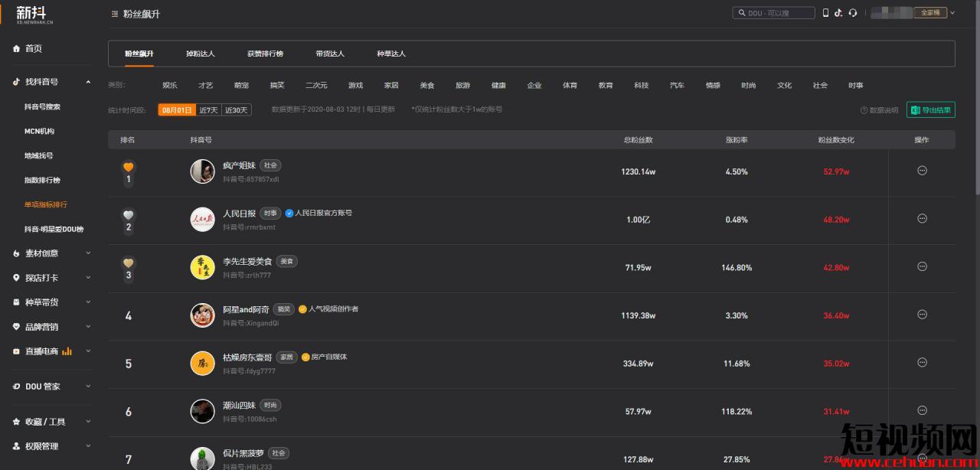This screenshot has height=470, width=980.
Task: Select the 08月01日 time range option
Action: pyautogui.click(x=177, y=110)
